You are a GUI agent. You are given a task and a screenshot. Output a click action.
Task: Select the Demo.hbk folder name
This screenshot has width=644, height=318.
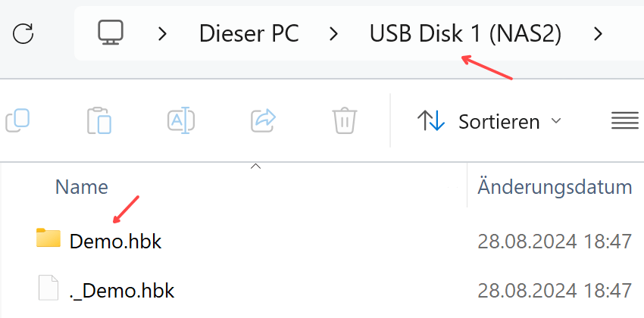click(x=115, y=242)
